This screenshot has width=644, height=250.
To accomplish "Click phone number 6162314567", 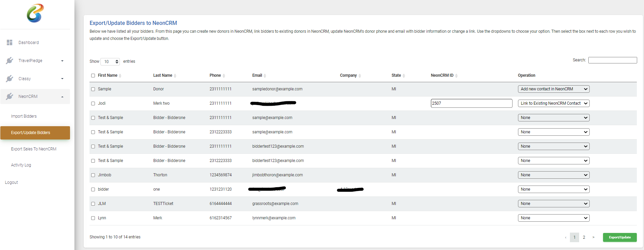I will click(x=221, y=218).
